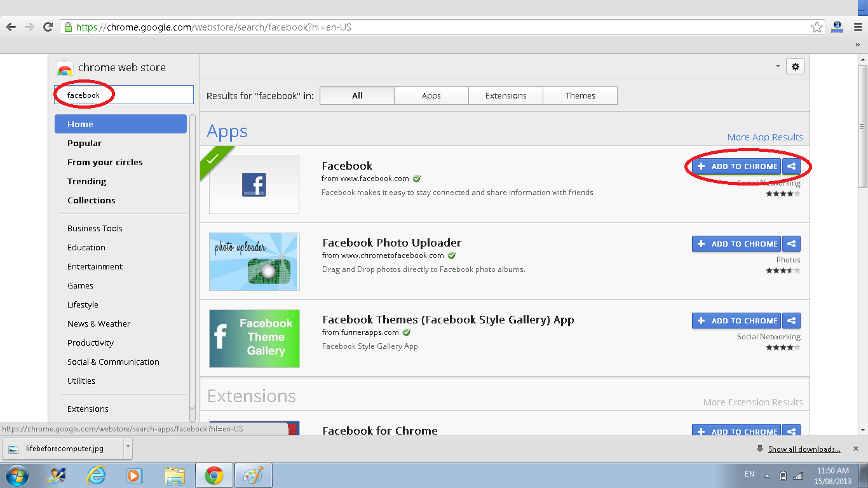The height and width of the screenshot is (488, 868).
Task: Open lifebeforecomputer.jpg download options arrow
Action: coord(128,448)
